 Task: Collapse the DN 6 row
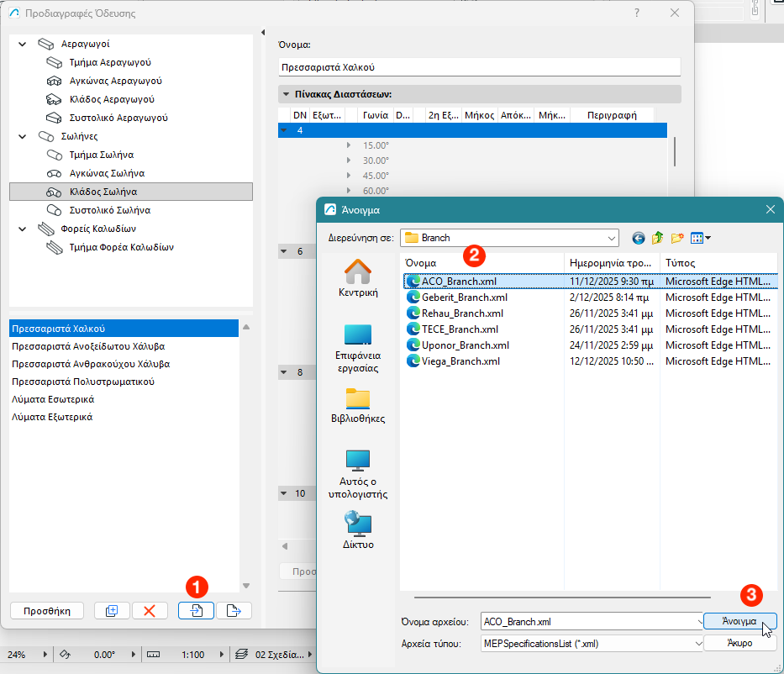(x=284, y=251)
